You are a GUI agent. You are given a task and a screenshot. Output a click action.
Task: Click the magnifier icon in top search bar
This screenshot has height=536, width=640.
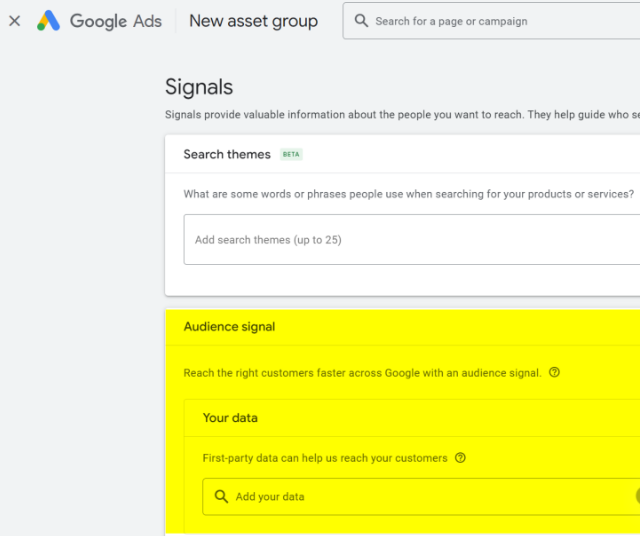(x=361, y=21)
